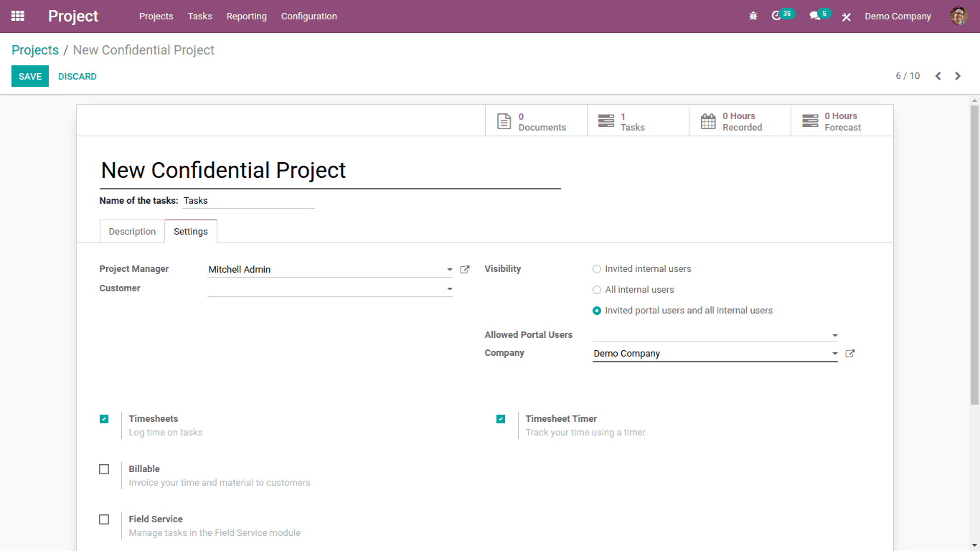Viewport: 980px width, 551px height.
Task: Click the 'Visibility' field label
Action: [x=503, y=269]
